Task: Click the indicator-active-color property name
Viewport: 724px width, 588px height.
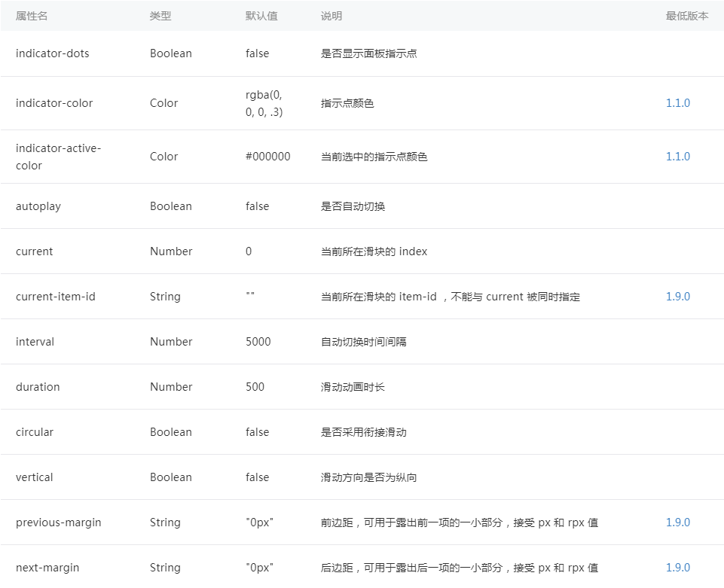Action: click(58, 157)
